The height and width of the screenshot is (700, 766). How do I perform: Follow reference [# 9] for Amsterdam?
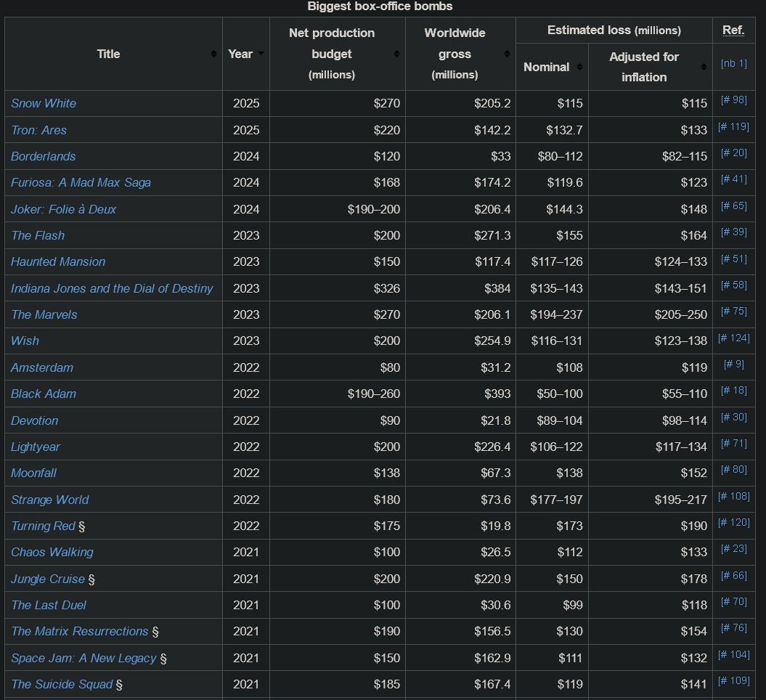734,365
